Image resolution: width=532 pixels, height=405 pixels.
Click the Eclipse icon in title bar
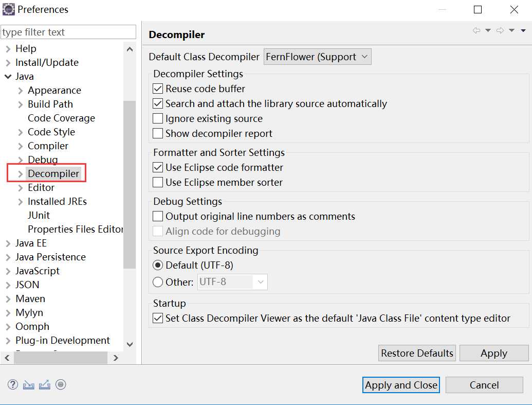pyautogui.click(x=9, y=9)
